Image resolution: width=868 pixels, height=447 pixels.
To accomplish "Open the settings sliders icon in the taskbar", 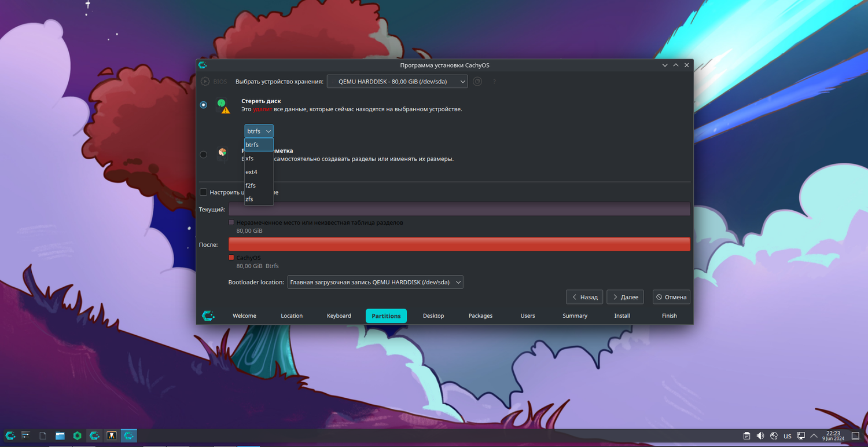I will coord(25,435).
